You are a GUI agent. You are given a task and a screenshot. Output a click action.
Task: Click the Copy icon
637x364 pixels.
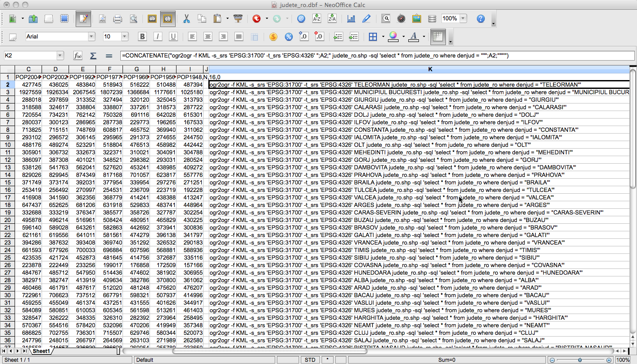(x=202, y=19)
